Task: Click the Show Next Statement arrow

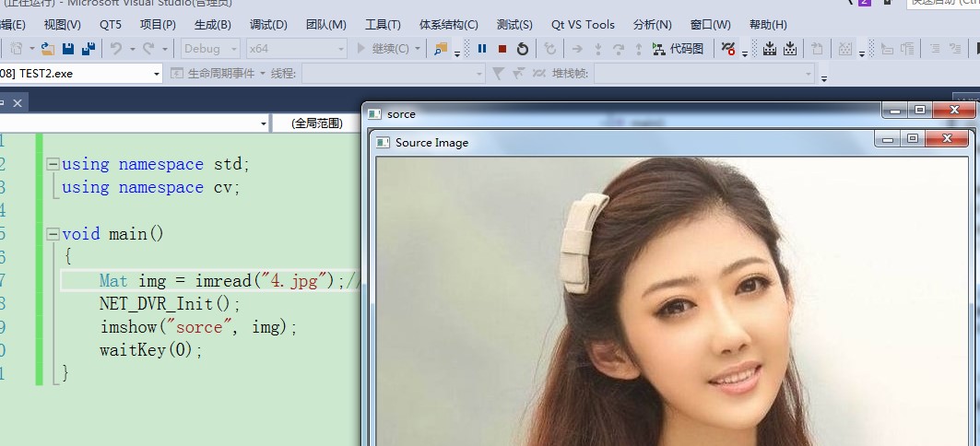Action: [577, 49]
